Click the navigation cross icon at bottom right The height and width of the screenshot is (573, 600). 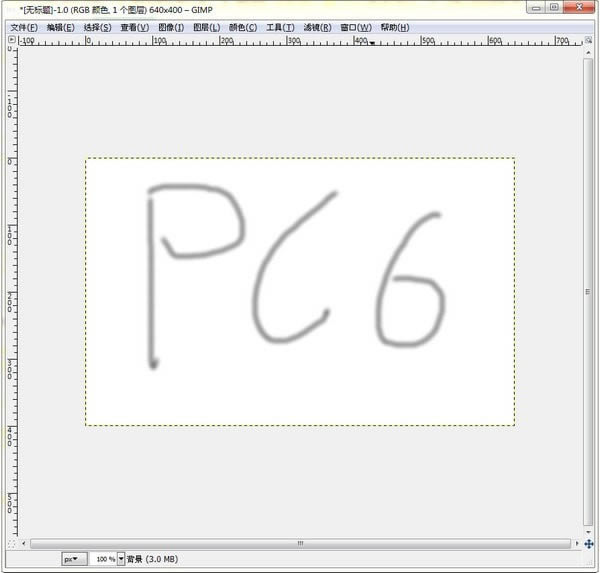point(589,543)
